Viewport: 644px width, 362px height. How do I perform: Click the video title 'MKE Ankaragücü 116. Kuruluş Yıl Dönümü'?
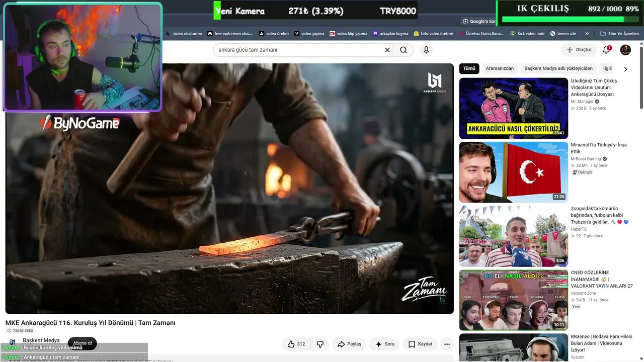pos(91,323)
